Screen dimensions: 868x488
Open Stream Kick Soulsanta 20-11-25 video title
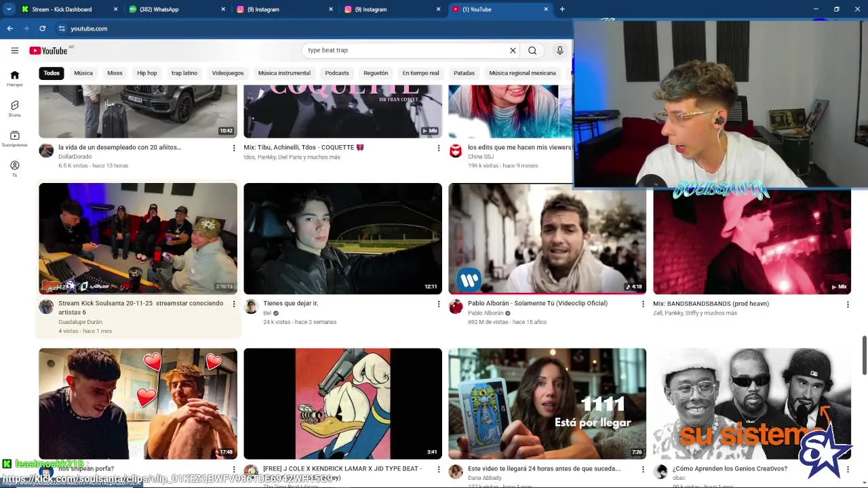click(x=140, y=308)
